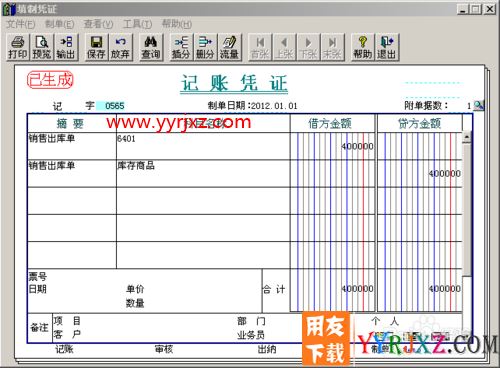Open 查询 binoculars search tool
The height and width of the screenshot is (368, 500).
click(151, 47)
